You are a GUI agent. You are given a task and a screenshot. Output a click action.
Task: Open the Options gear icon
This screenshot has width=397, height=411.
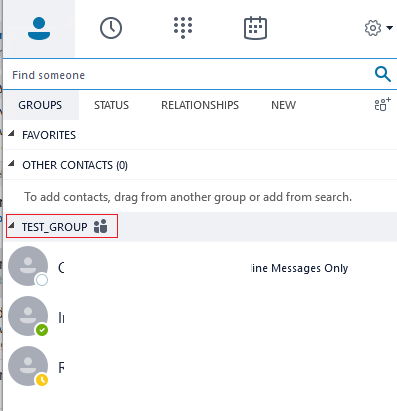coord(373,28)
